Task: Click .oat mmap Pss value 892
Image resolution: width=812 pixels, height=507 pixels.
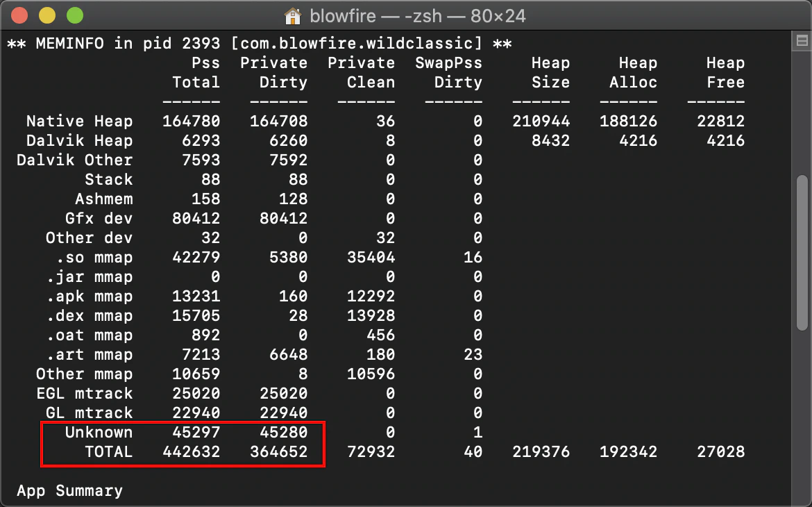Action: [205, 335]
